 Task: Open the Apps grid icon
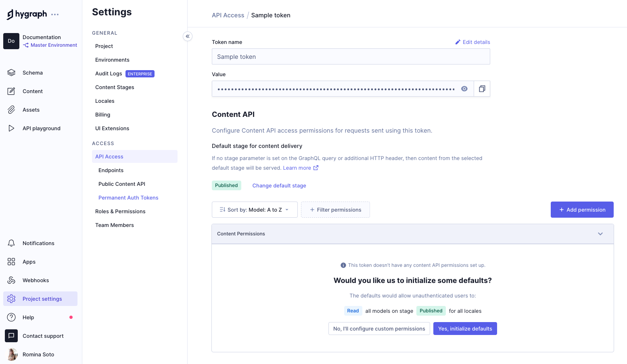pos(11,262)
